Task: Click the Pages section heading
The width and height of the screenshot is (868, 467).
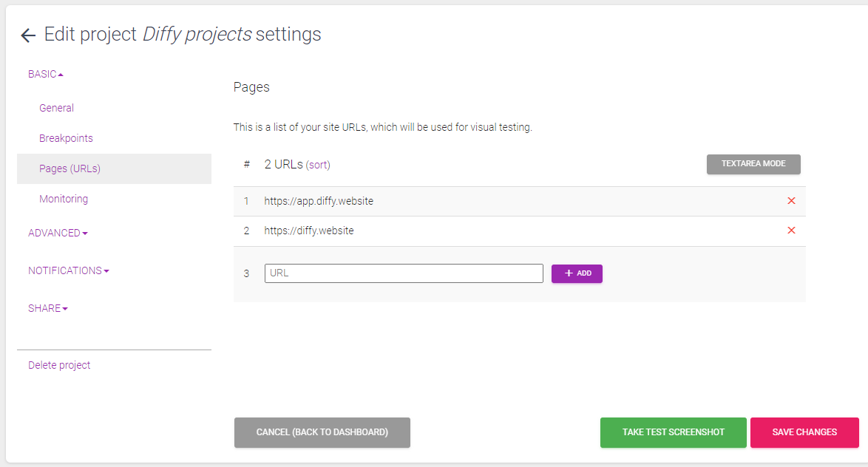Action: point(251,87)
